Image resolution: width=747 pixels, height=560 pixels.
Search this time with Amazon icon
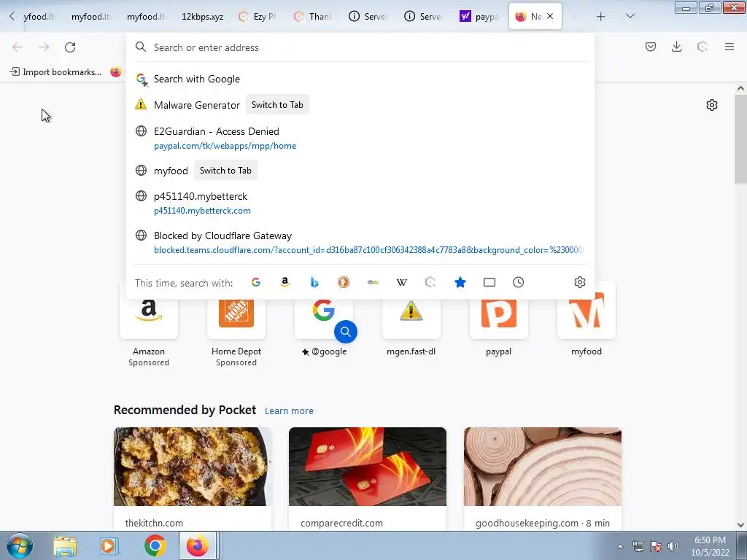point(285,282)
